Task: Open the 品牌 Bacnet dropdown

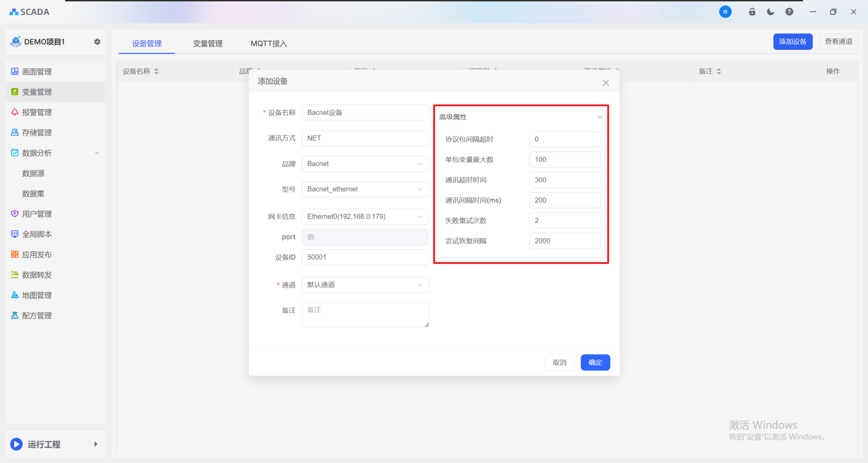Action: point(365,164)
